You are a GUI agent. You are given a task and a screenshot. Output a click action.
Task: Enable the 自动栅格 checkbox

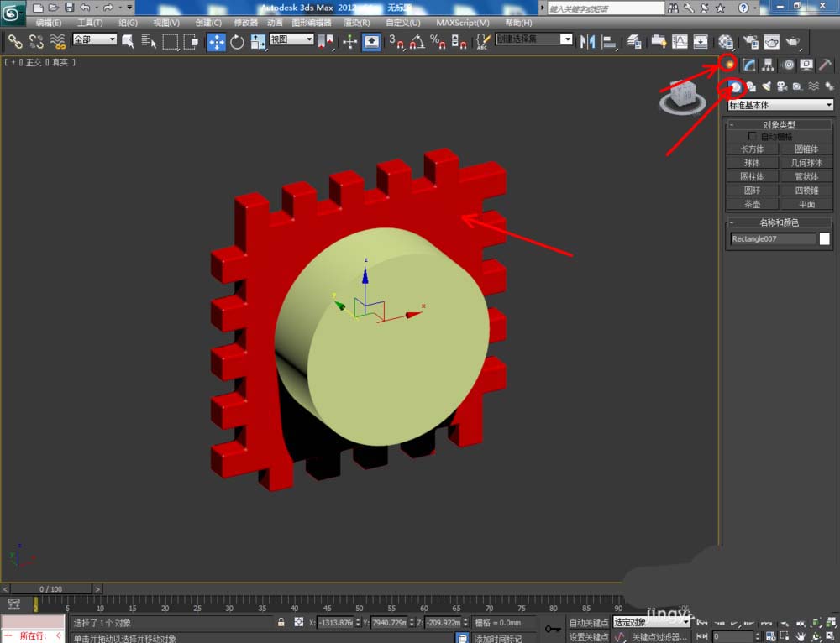point(752,136)
